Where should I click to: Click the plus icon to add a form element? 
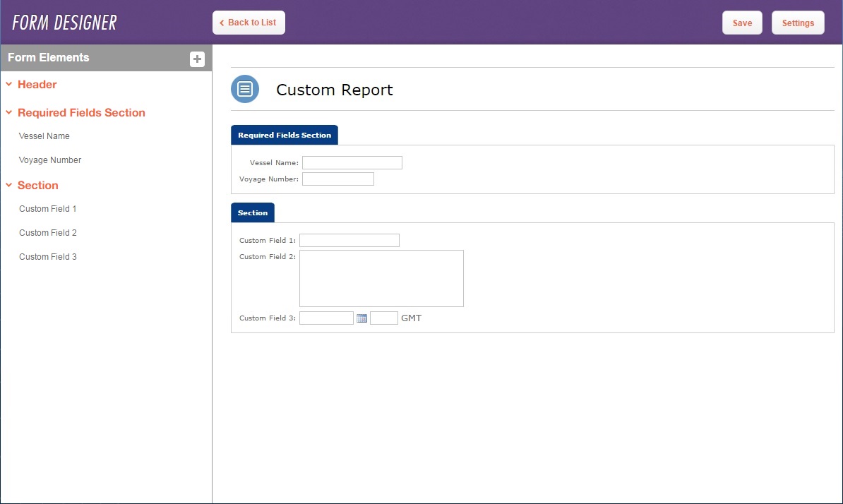(197, 59)
